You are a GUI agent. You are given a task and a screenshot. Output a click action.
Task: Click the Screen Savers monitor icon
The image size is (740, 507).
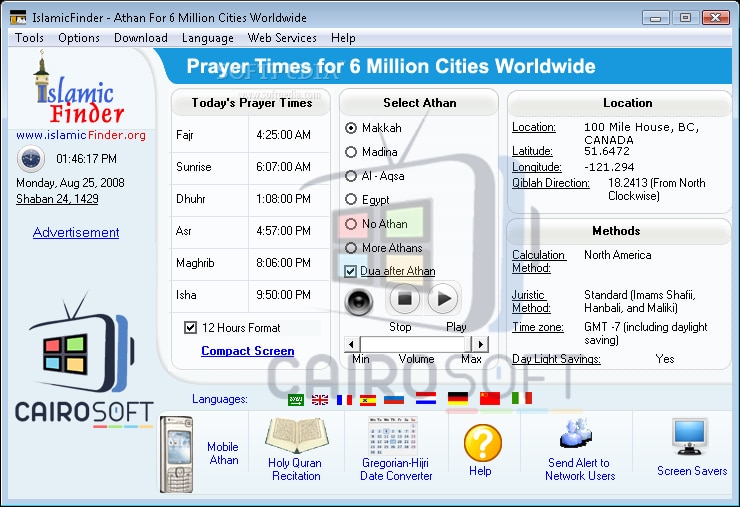pos(690,437)
